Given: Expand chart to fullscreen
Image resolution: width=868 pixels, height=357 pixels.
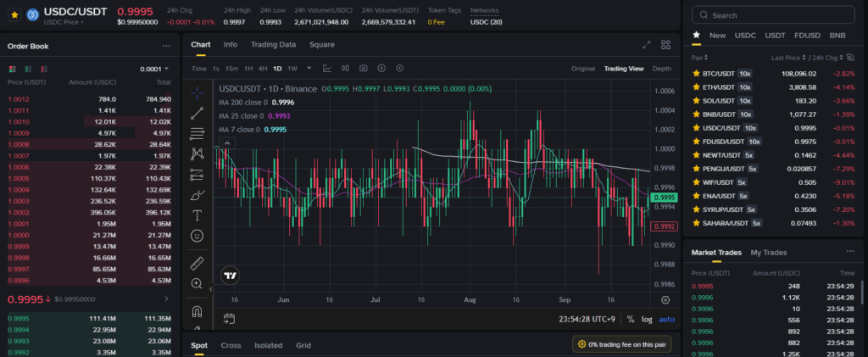Looking at the screenshot, I should (x=647, y=45).
